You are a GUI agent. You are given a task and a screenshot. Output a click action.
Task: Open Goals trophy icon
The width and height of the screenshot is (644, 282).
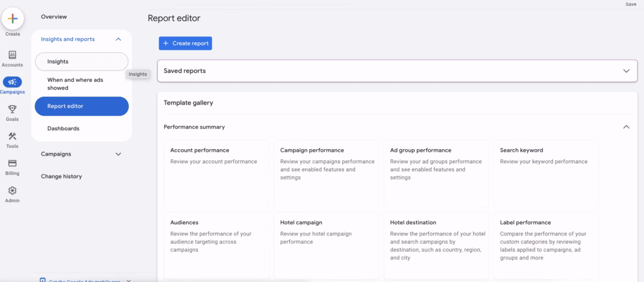(13, 110)
